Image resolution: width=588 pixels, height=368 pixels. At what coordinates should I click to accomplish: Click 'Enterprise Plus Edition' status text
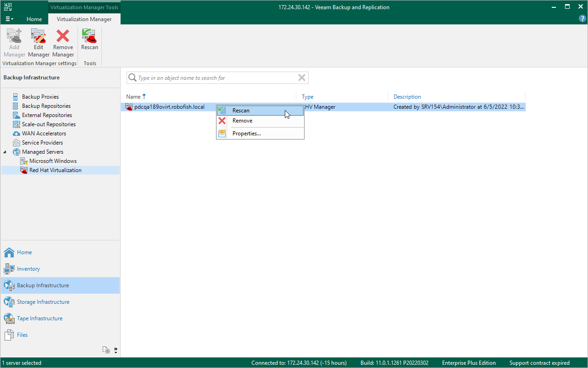(x=469, y=363)
